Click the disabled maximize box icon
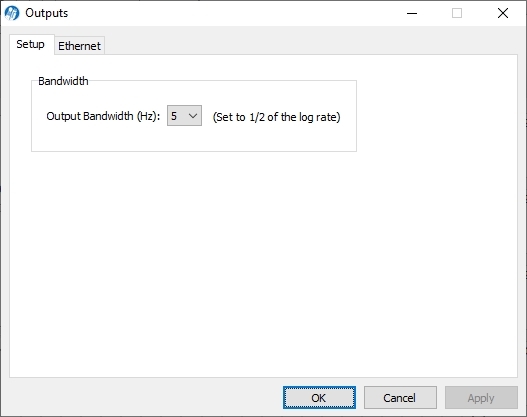 coord(457,13)
